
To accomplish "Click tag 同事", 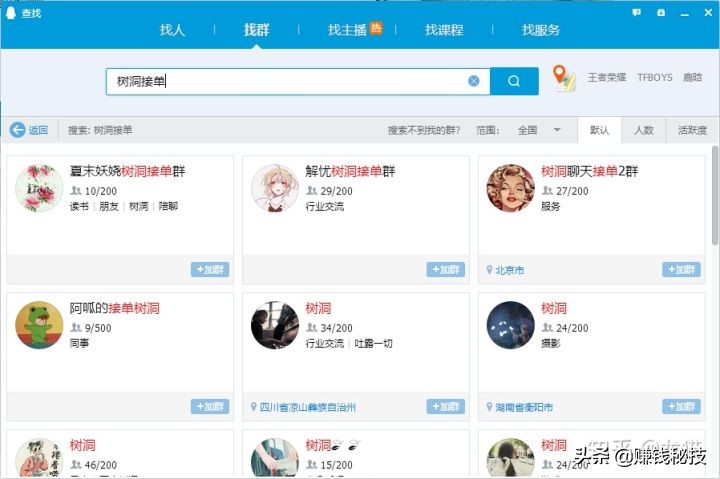I will 79,343.
